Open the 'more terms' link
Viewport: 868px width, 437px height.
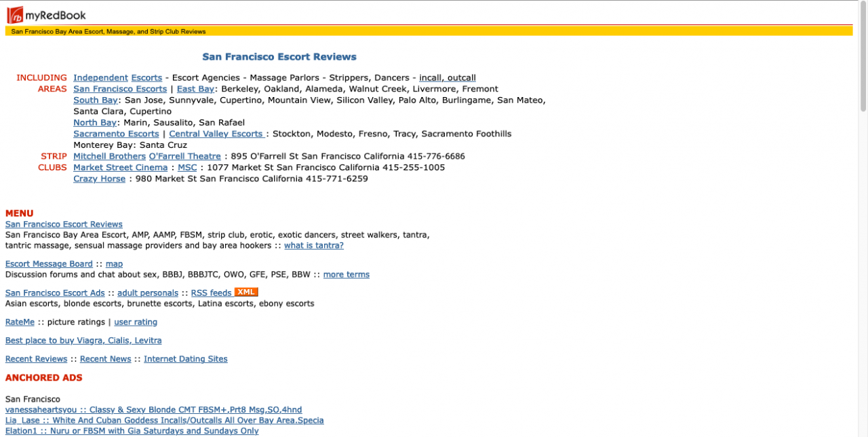346,275
